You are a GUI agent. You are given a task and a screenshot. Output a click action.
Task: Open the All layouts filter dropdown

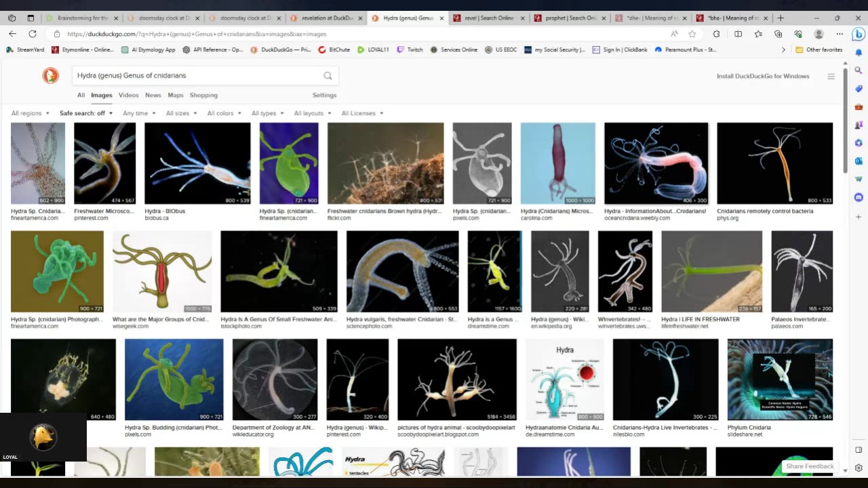pyautogui.click(x=313, y=113)
